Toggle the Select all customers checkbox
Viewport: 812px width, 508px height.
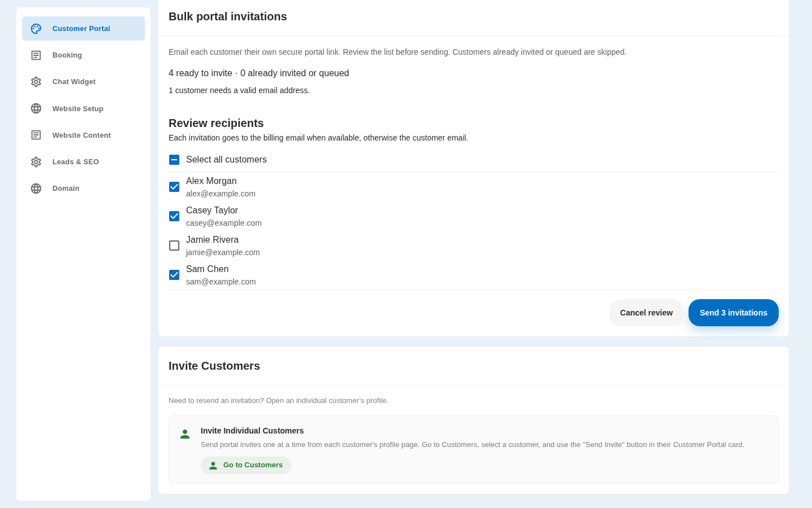point(174,160)
